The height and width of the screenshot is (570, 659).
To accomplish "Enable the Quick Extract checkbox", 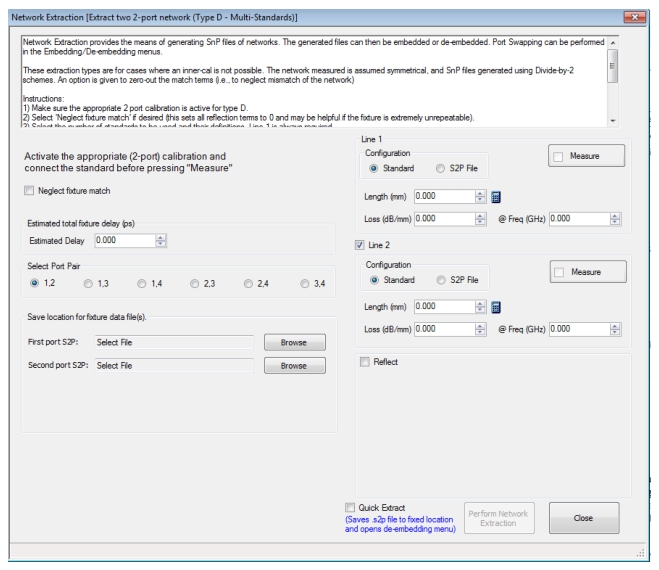I will pyautogui.click(x=350, y=507).
